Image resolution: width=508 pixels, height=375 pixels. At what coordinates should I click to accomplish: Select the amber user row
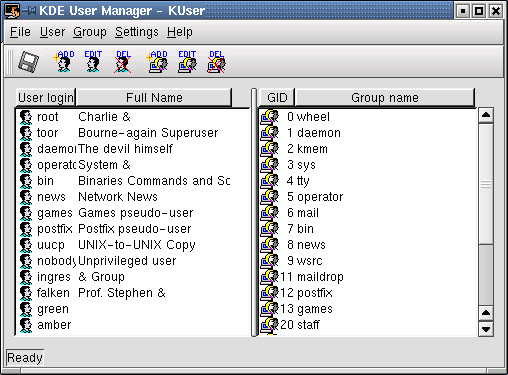click(x=133, y=325)
